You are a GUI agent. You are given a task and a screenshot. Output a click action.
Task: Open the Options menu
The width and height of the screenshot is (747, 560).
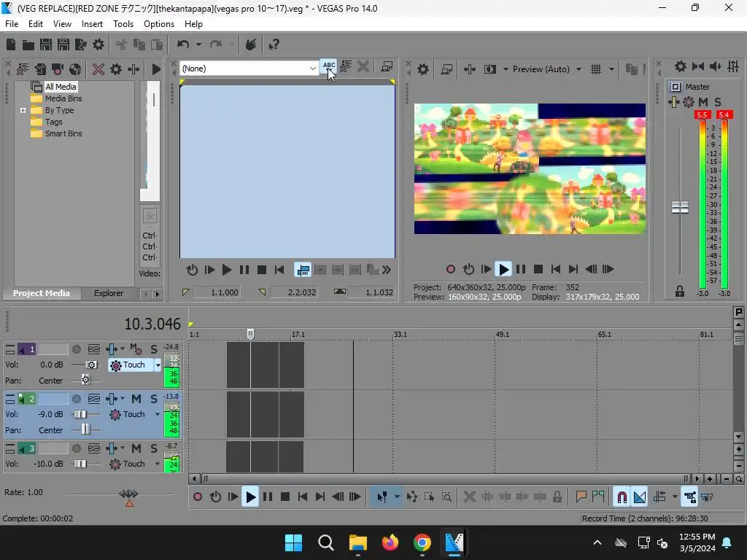(158, 24)
